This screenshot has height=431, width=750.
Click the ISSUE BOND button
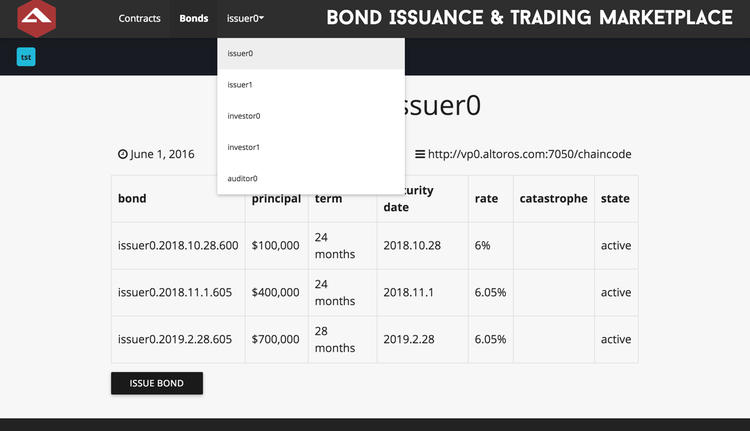157,383
